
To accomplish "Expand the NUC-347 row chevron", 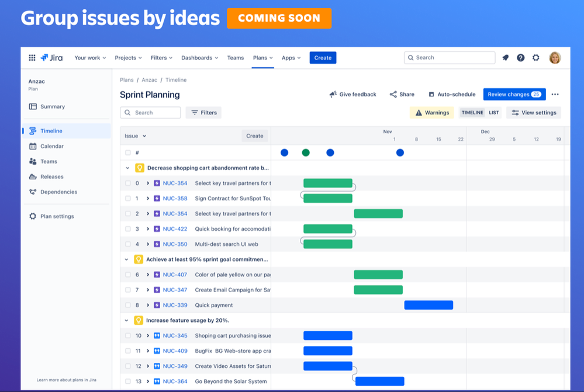I will [x=148, y=290].
